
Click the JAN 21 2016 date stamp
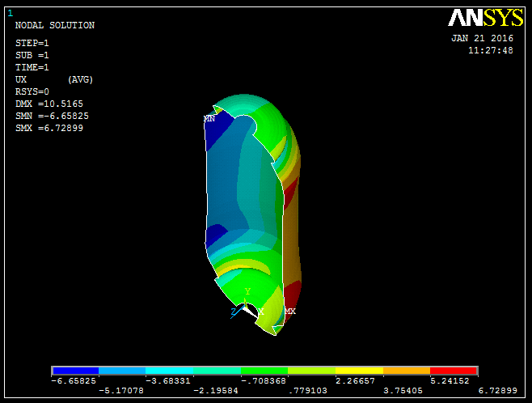coord(482,38)
